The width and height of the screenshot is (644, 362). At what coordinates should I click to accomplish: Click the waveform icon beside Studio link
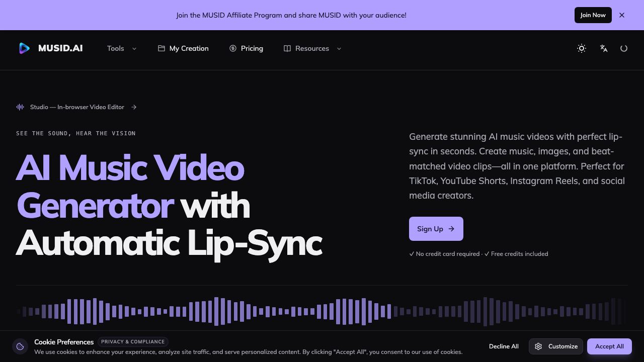(20, 107)
